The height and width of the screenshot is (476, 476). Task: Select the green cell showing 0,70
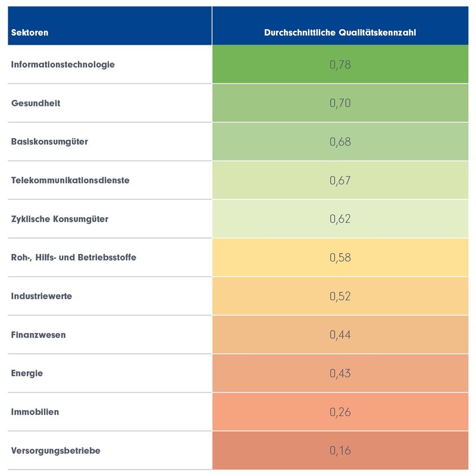pos(340,103)
